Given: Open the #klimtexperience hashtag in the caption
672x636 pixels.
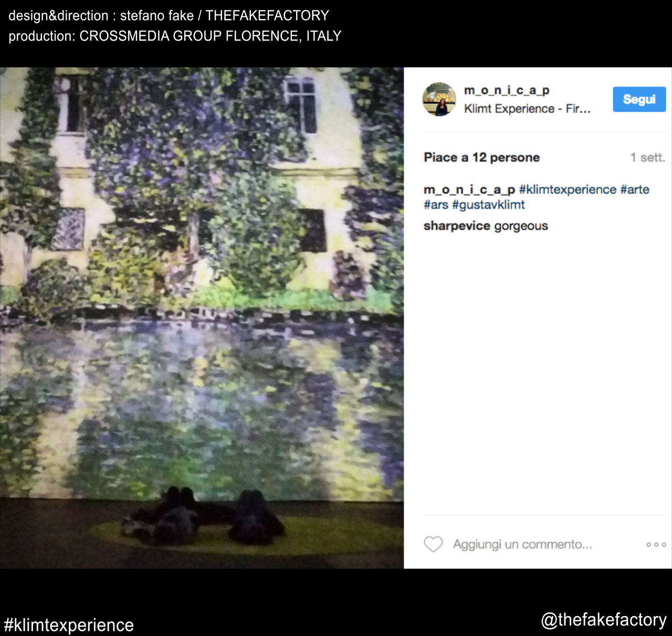Looking at the screenshot, I should [x=568, y=189].
